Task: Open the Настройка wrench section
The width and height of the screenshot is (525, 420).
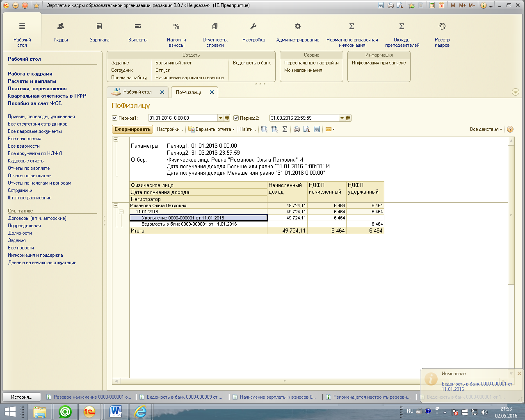Action: click(253, 32)
